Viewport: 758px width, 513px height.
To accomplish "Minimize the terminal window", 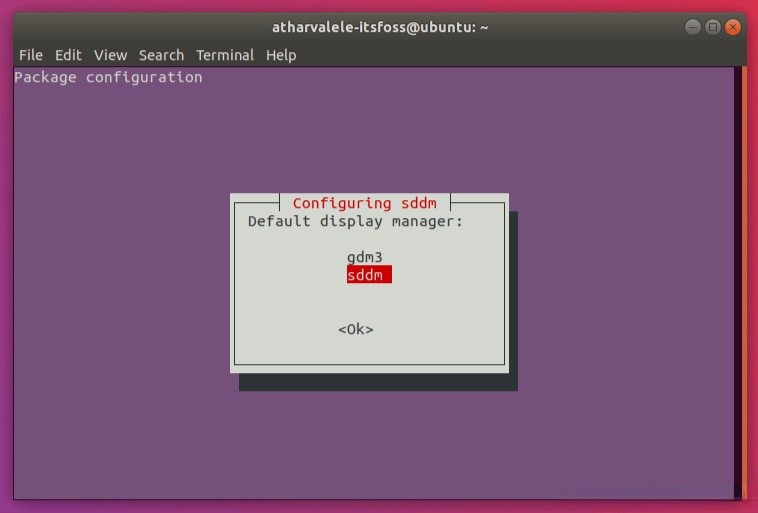I will pyautogui.click(x=692, y=27).
